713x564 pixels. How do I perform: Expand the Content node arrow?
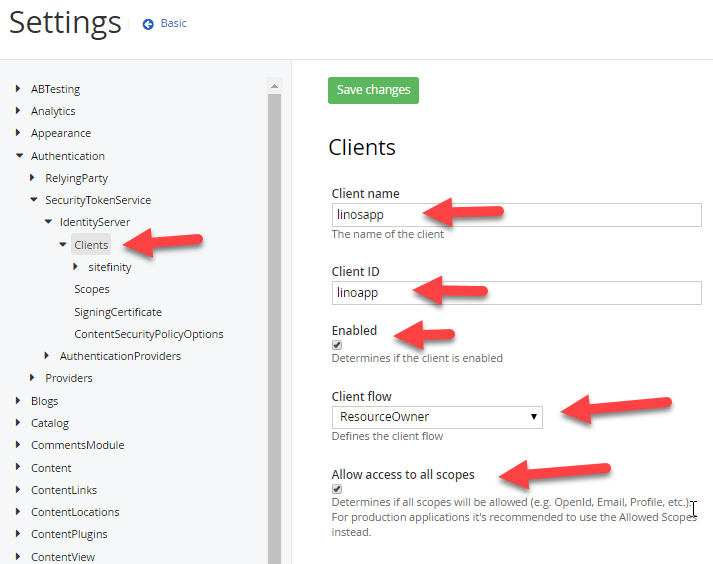click(x=18, y=466)
